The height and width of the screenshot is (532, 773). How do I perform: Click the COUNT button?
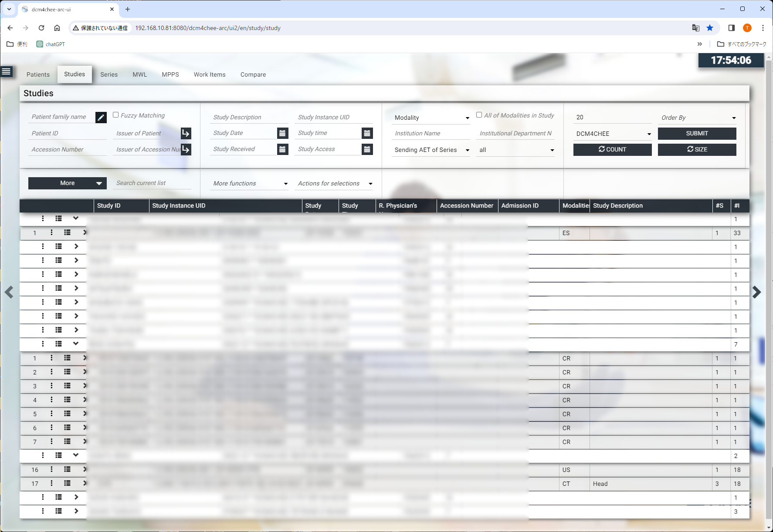point(612,149)
